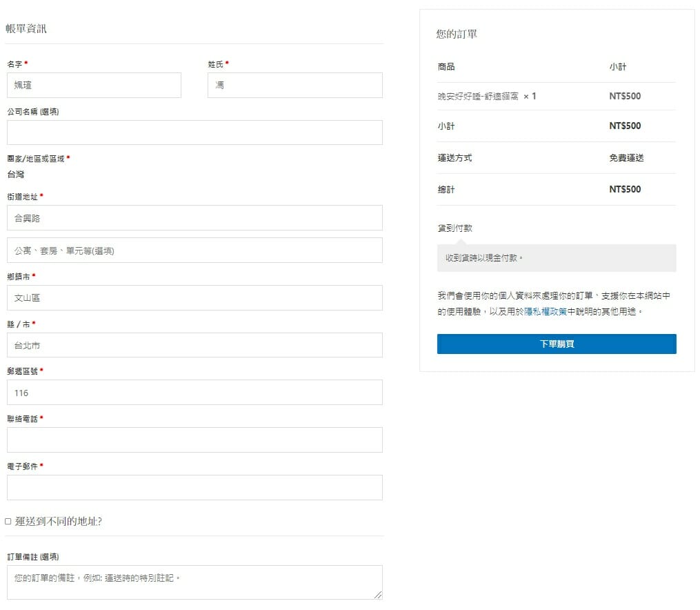700x610 pixels.
Task: Focus the 公司名稱 company name field
Action: pyautogui.click(x=194, y=132)
